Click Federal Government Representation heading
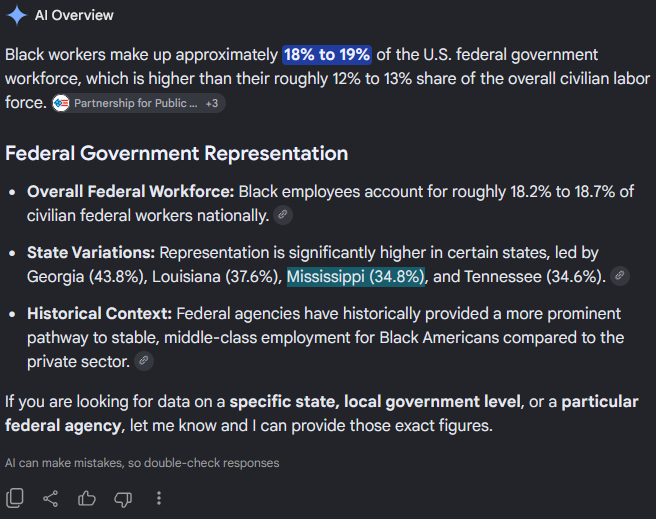The height and width of the screenshot is (519, 656). [177, 153]
